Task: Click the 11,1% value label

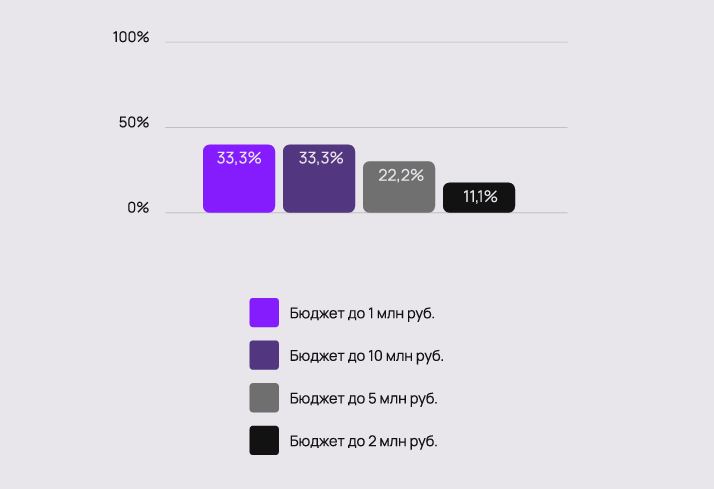Action: 480,197
